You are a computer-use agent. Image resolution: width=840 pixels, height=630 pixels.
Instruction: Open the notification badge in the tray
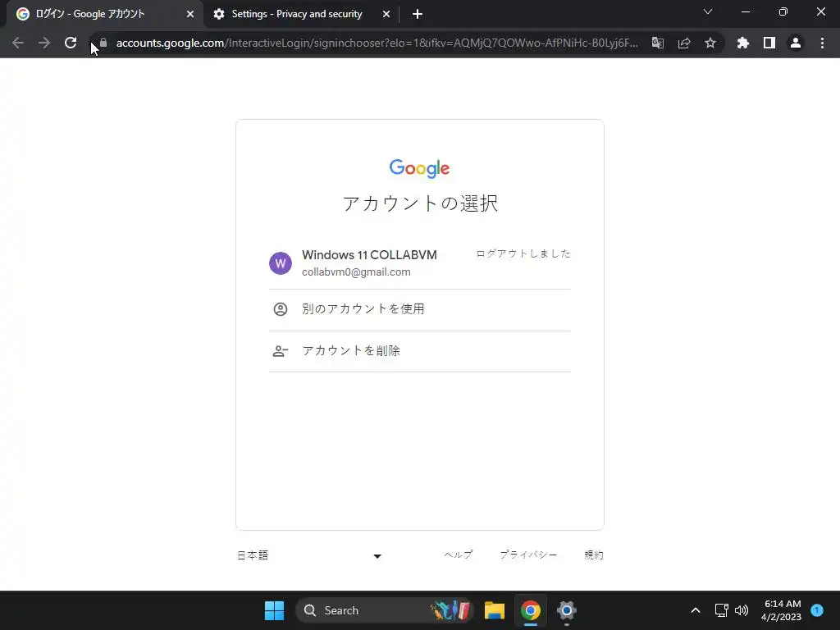817,609
